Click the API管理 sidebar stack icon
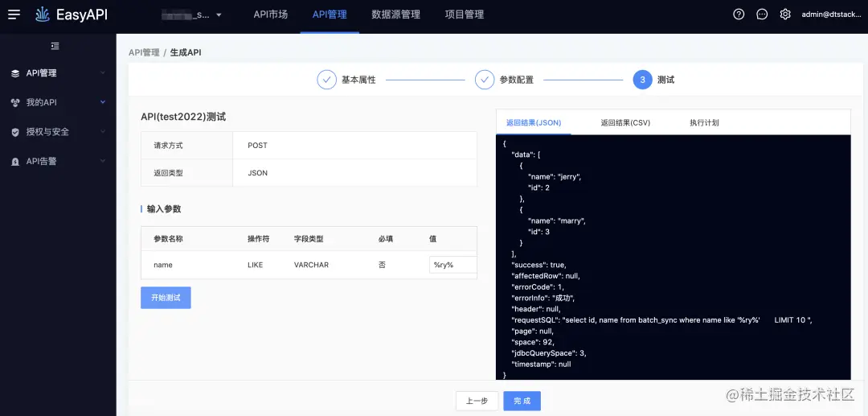 pyautogui.click(x=15, y=73)
